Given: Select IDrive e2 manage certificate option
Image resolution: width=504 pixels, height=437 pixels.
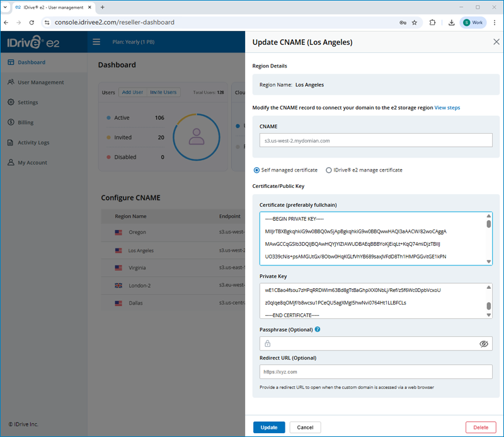Looking at the screenshot, I should [329, 170].
